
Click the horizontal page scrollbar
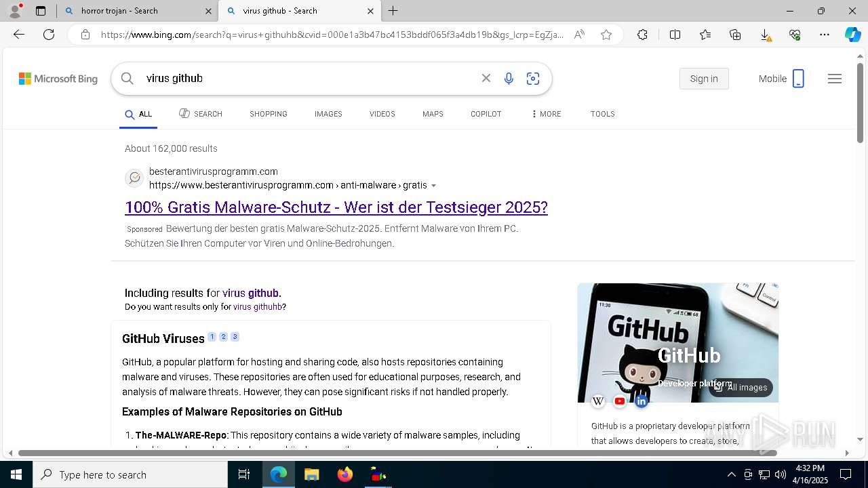397,453
